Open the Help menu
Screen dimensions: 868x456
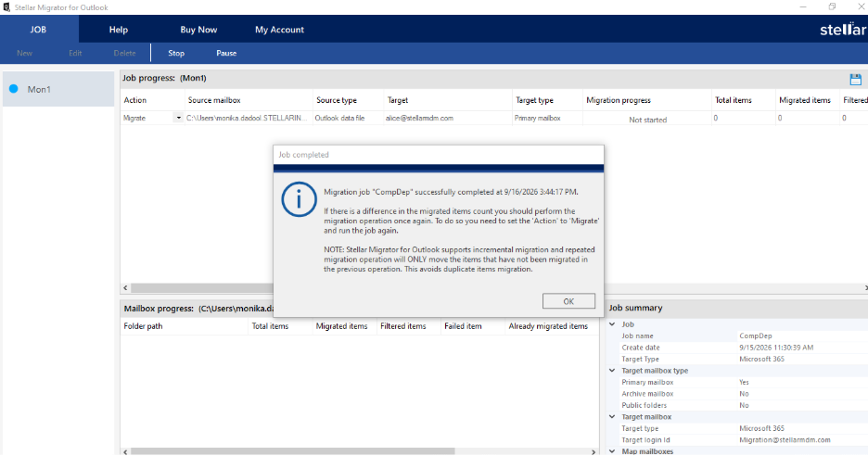point(119,30)
